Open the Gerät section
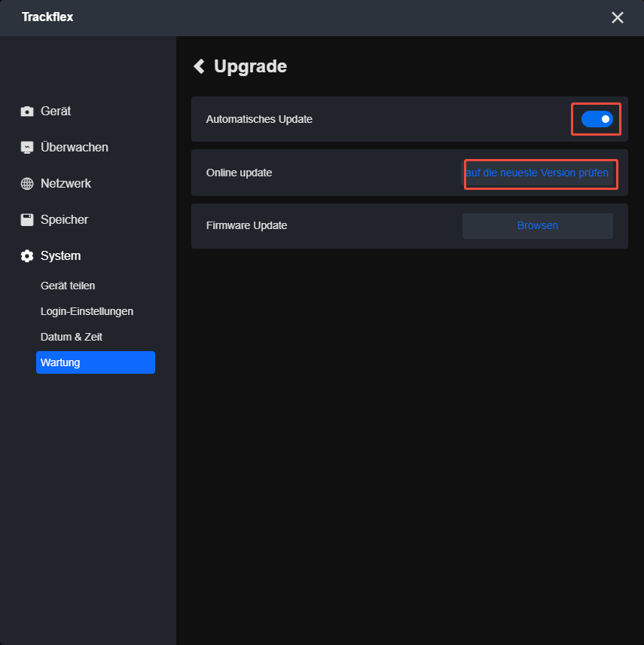Image resolution: width=644 pixels, height=645 pixels. point(56,111)
